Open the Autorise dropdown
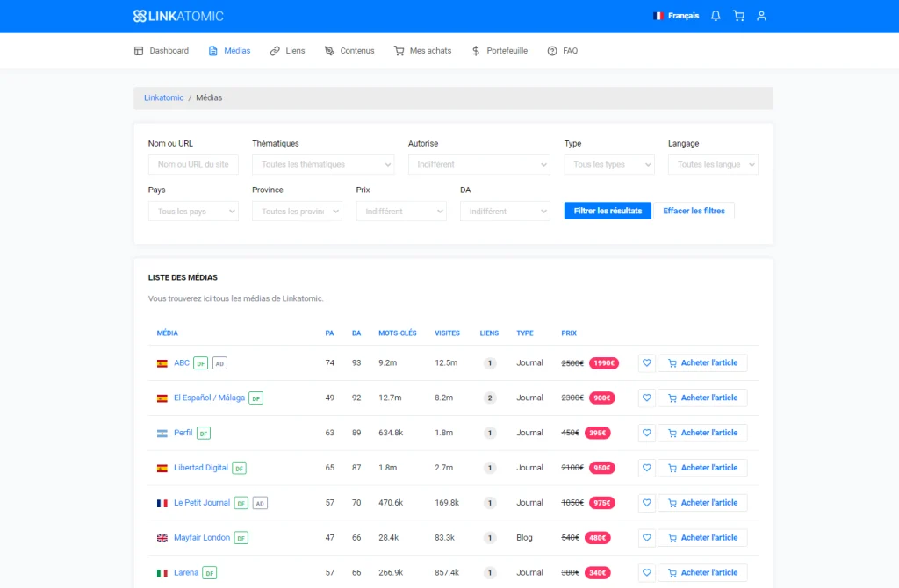Screen dimensions: 899x588 coord(478,164)
